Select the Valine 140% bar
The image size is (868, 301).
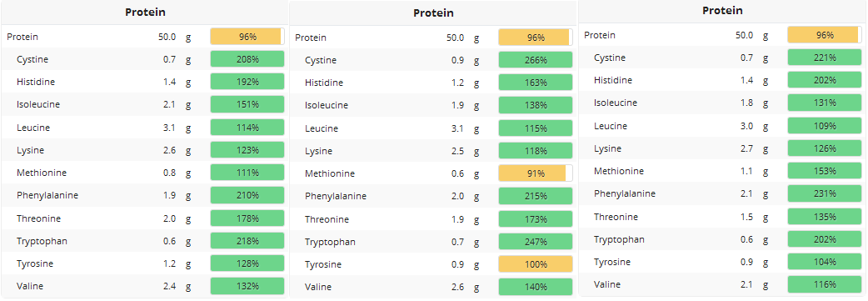(536, 287)
